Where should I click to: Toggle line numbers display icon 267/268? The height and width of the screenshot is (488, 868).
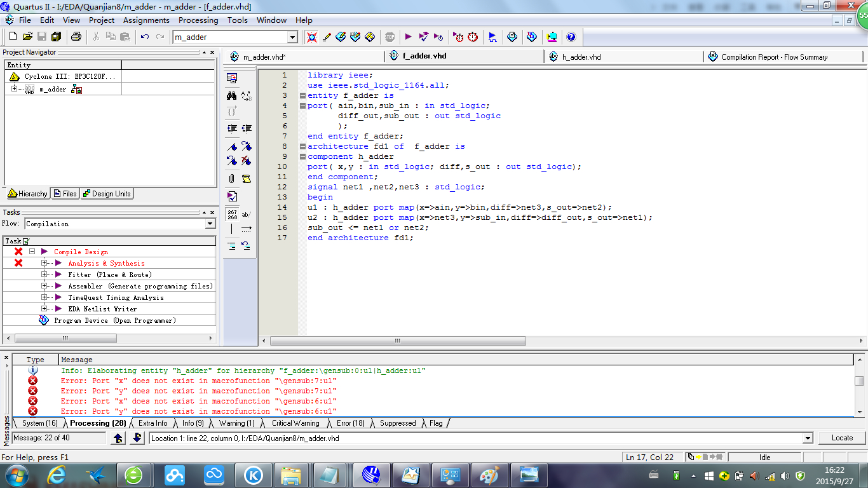[232, 214]
